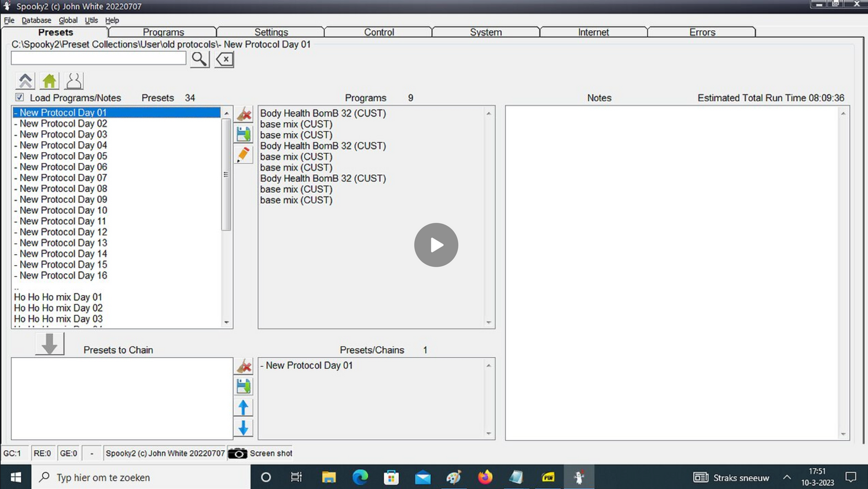
Task: Open Firefox from the taskbar
Action: tap(485, 477)
